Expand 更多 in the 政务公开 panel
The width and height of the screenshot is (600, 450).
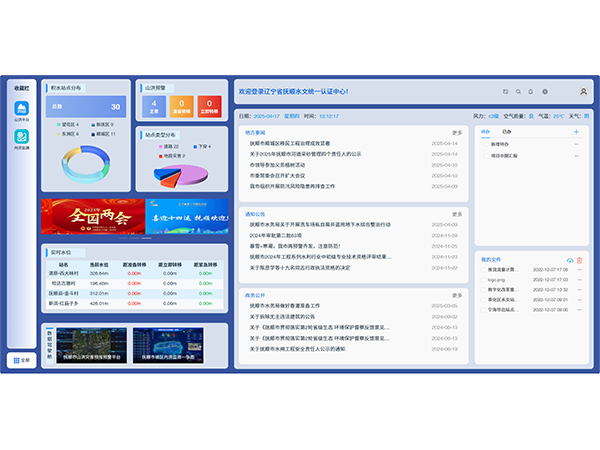pos(457,295)
